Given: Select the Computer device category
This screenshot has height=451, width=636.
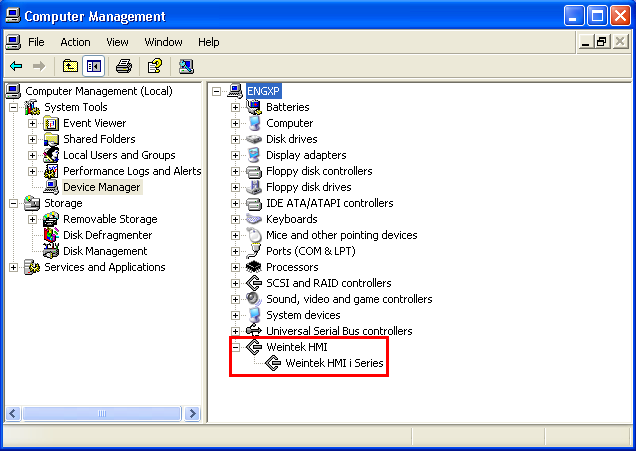Looking at the screenshot, I should coord(290,123).
